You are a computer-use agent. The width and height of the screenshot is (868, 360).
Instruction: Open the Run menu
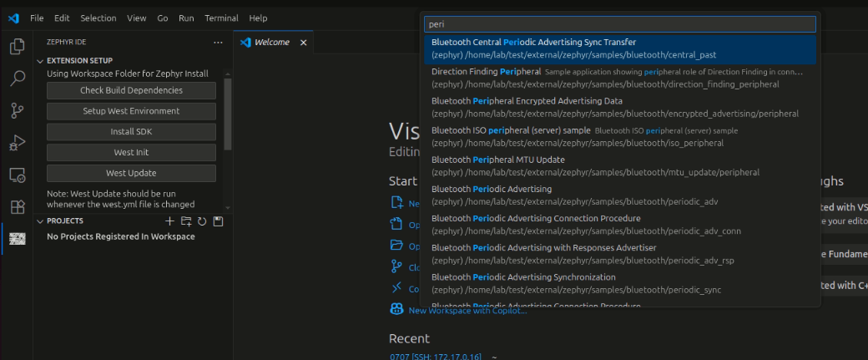click(187, 18)
